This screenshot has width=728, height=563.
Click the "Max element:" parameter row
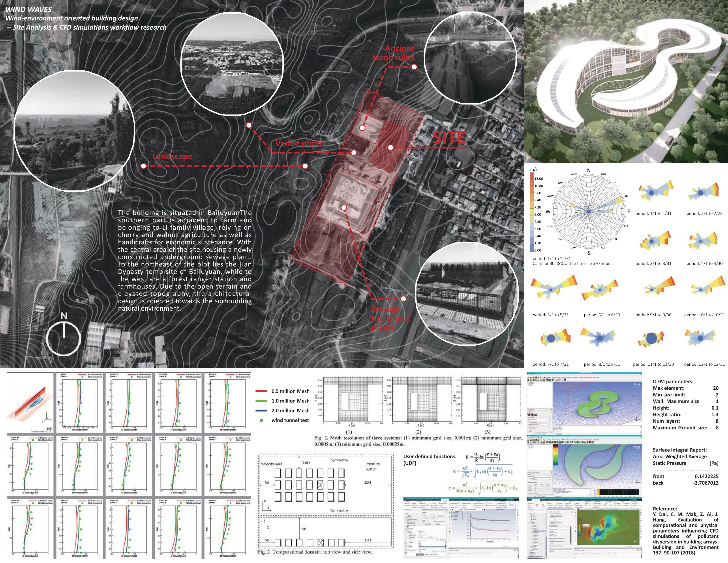pyautogui.click(x=686, y=388)
